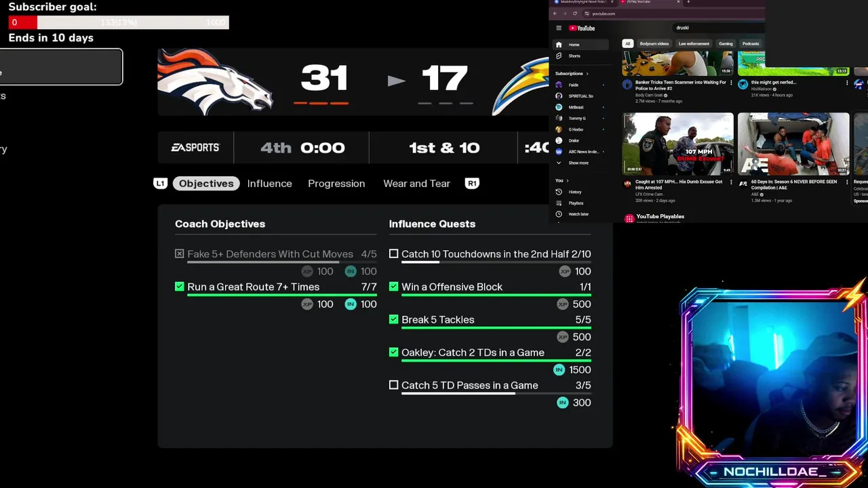Open Watch later in YouTube sidebar

point(572,214)
